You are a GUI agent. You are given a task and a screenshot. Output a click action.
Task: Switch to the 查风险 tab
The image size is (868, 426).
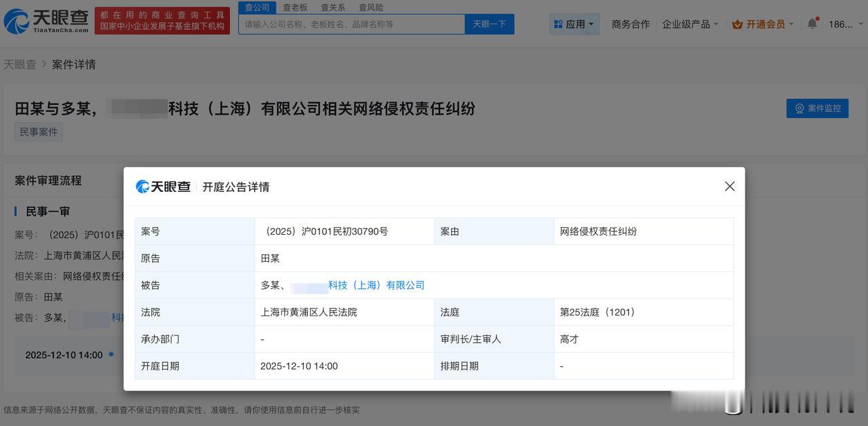point(370,7)
